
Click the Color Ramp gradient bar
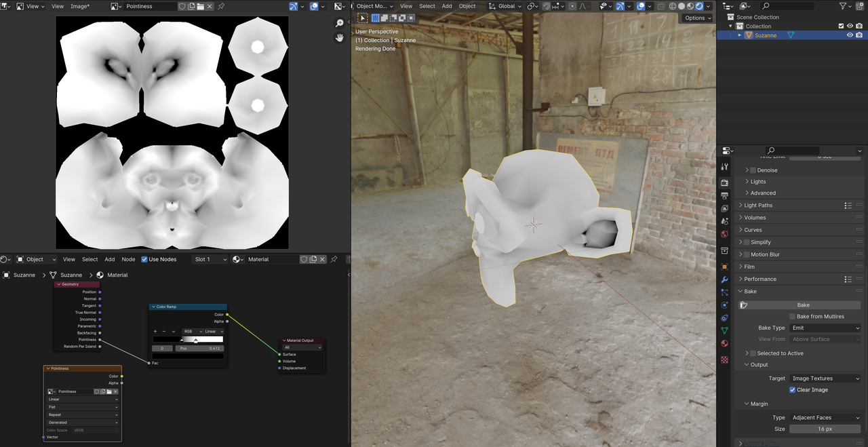188,339
